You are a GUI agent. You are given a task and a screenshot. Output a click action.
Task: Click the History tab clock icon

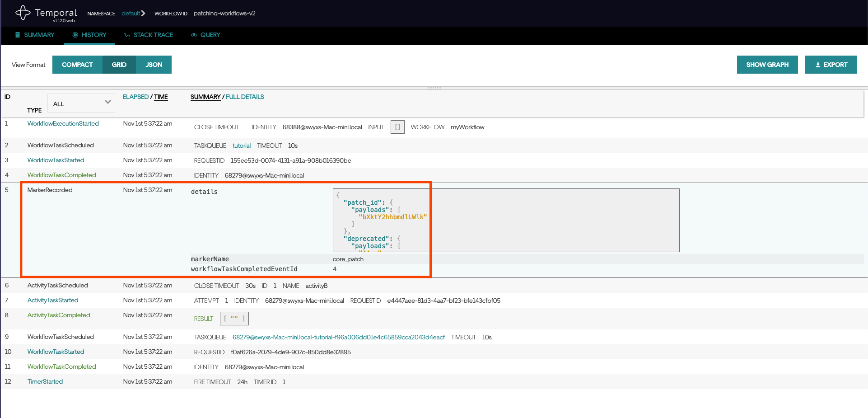(75, 35)
